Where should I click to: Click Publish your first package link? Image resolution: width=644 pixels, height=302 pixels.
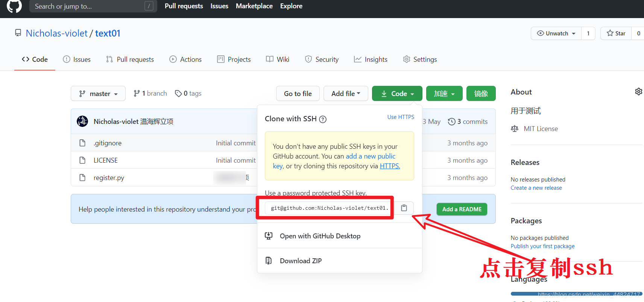pos(542,246)
